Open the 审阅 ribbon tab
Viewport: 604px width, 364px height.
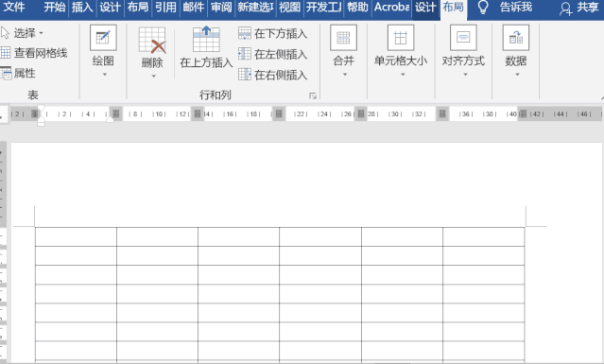221,7
